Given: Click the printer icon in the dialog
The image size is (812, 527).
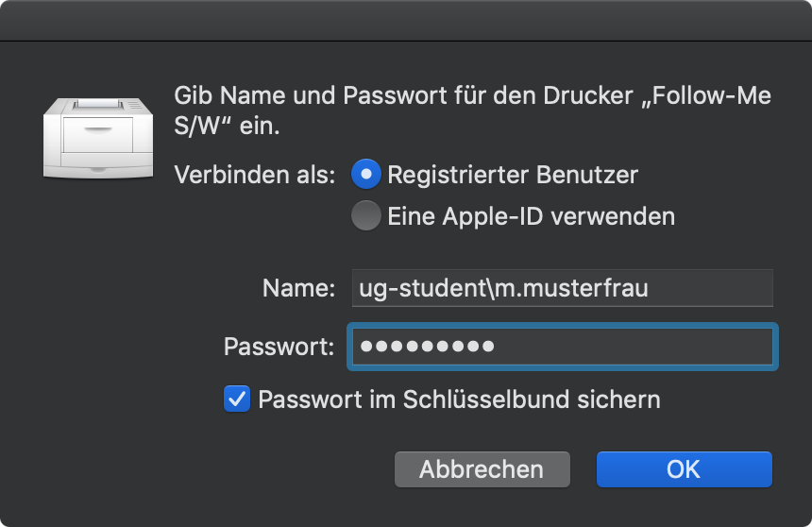Looking at the screenshot, I should [98, 138].
